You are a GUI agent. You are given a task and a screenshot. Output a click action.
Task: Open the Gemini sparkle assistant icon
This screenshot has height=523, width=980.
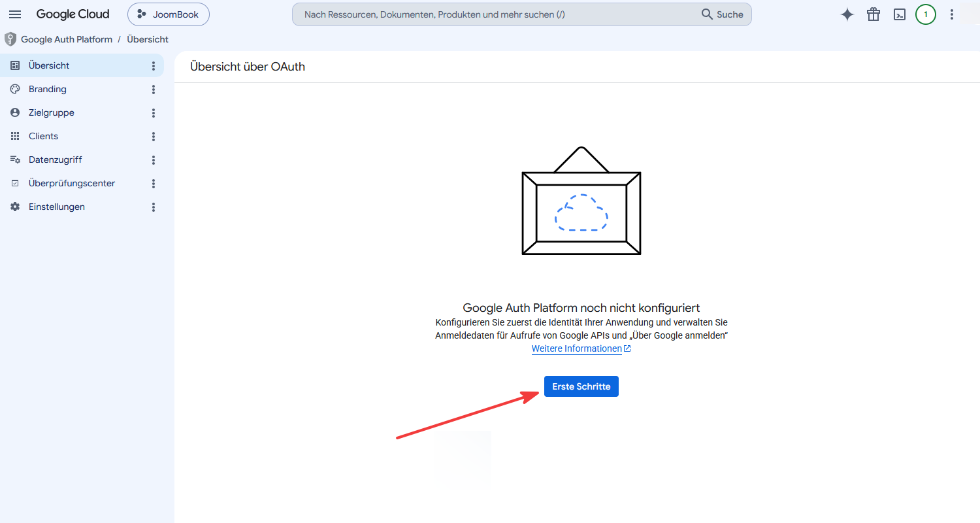[847, 14]
